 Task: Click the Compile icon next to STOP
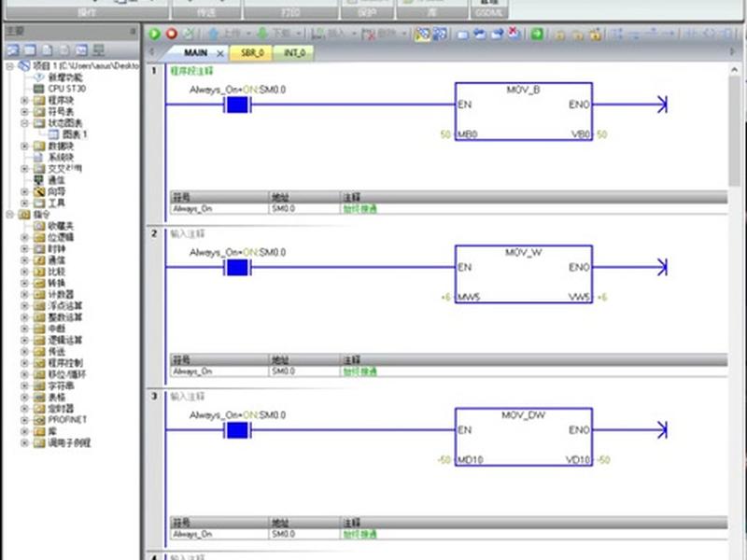(x=189, y=34)
